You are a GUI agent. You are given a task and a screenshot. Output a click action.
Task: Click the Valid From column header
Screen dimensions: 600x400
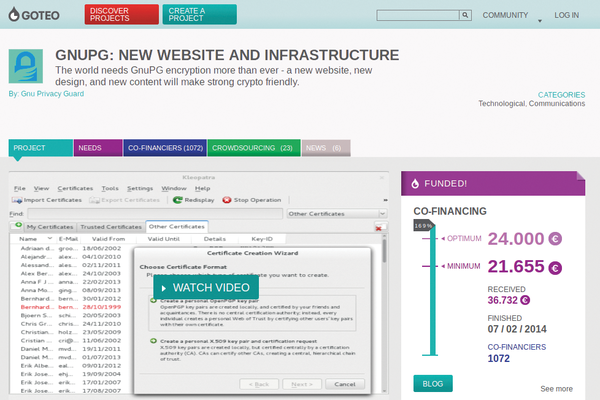[108, 239]
